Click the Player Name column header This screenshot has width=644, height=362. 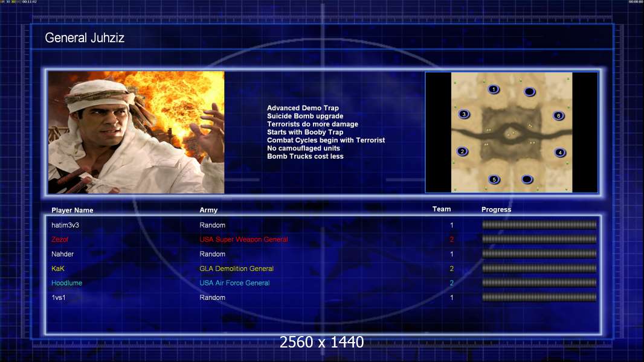point(72,211)
